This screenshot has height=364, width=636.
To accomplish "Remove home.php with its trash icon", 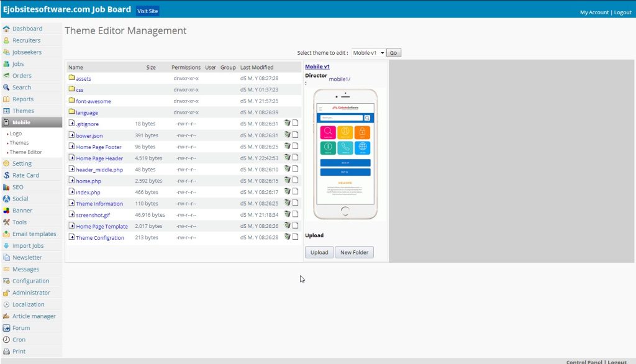I will click(287, 180).
